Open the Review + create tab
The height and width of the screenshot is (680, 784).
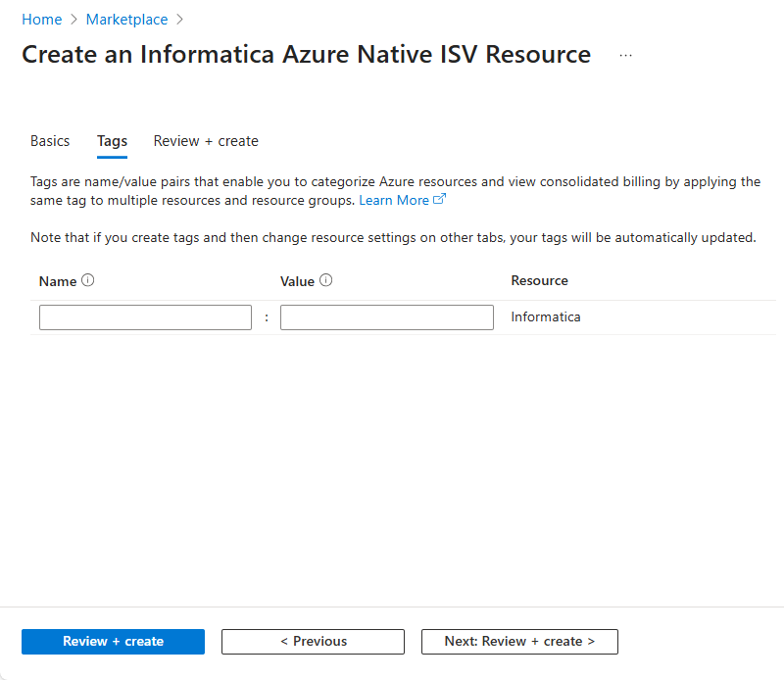coord(206,141)
